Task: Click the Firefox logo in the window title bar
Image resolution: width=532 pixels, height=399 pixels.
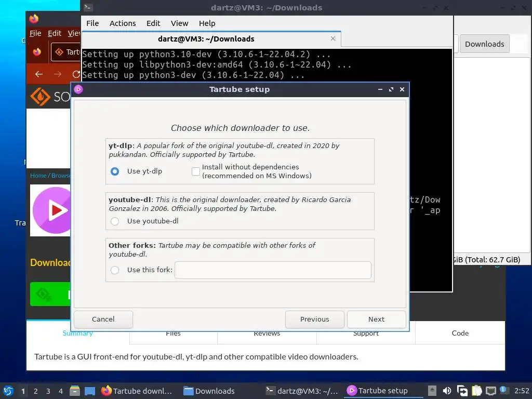Action: click(34, 19)
